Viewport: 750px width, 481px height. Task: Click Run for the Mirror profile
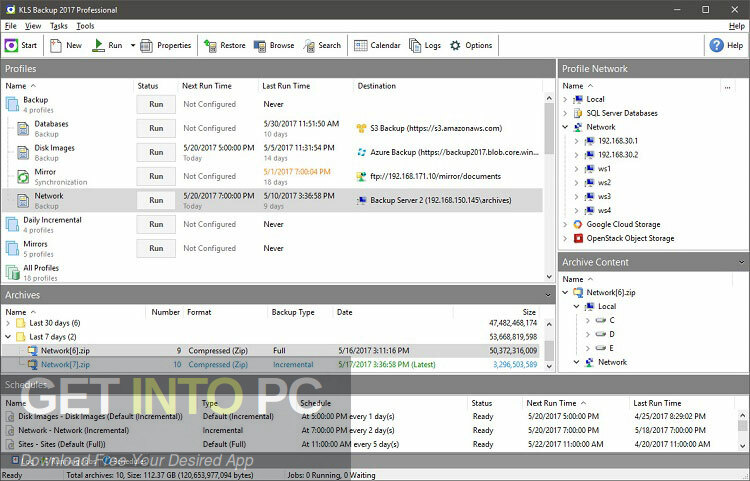156,176
